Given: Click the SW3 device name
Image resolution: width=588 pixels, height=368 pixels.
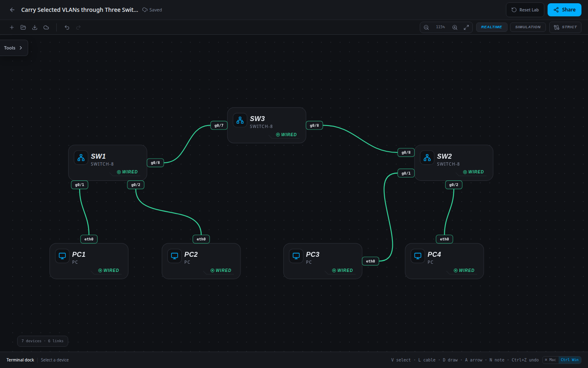Looking at the screenshot, I should (x=257, y=119).
